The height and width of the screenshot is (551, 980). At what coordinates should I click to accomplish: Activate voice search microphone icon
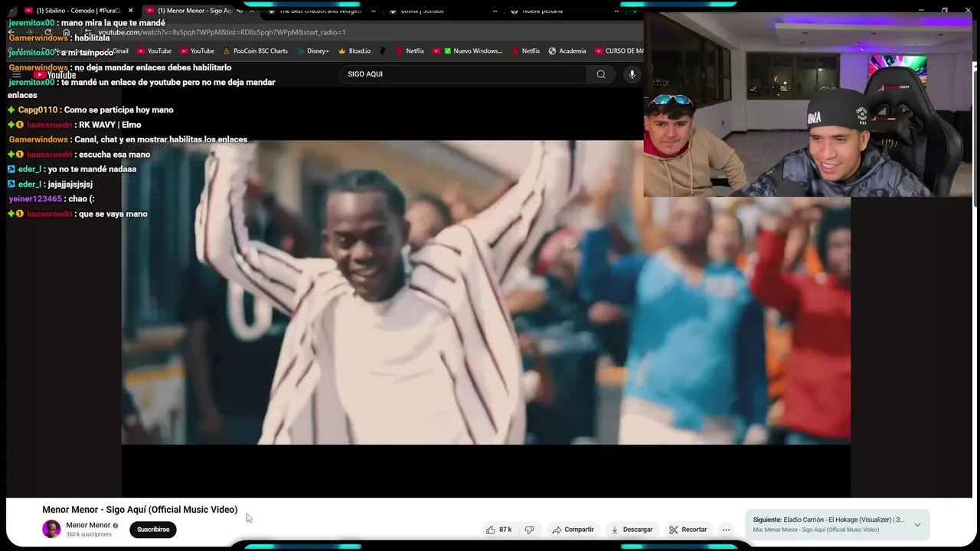click(632, 74)
